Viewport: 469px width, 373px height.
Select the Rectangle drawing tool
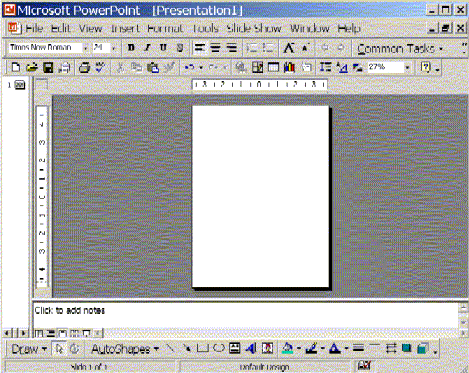(x=203, y=348)
